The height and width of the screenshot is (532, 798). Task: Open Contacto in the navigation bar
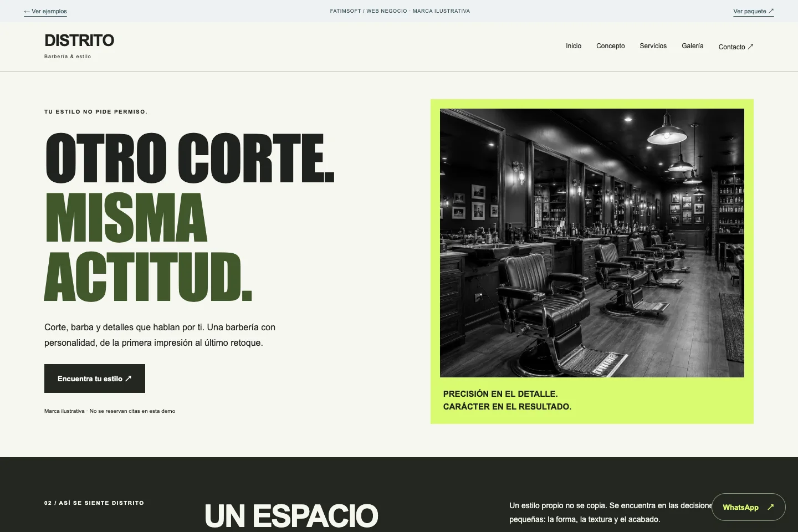pyautogui.click(x=736, y=47)
